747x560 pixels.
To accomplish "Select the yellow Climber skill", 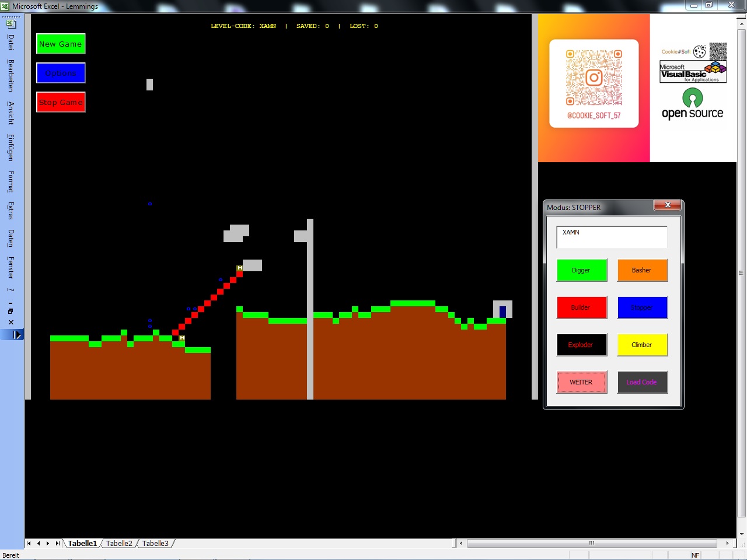I will tap(643, 345).
